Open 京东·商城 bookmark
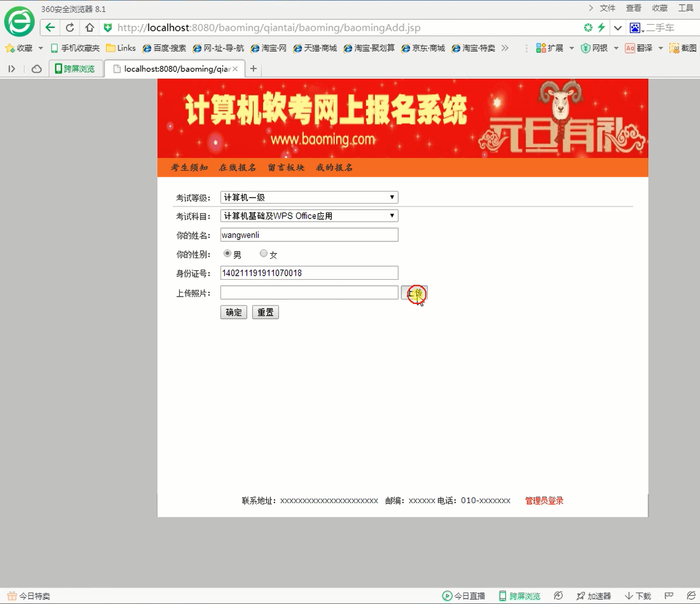 [x=423, y=48]
